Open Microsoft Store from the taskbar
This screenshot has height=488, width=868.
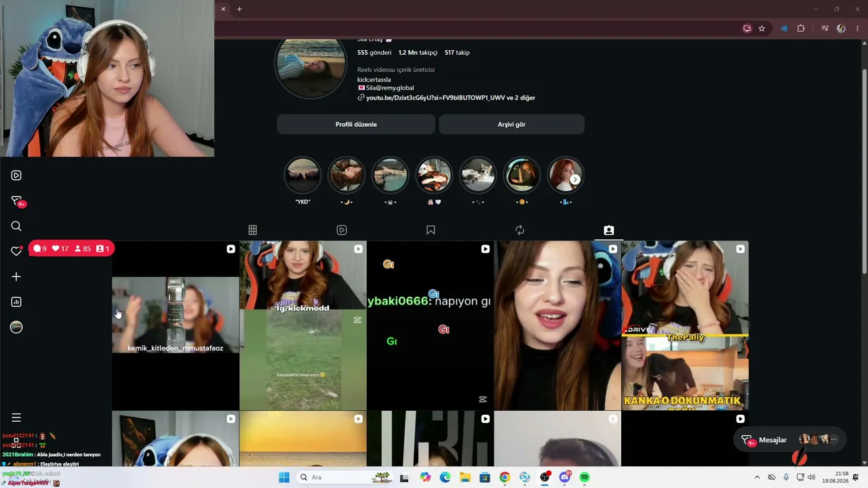tap(485, 477)
